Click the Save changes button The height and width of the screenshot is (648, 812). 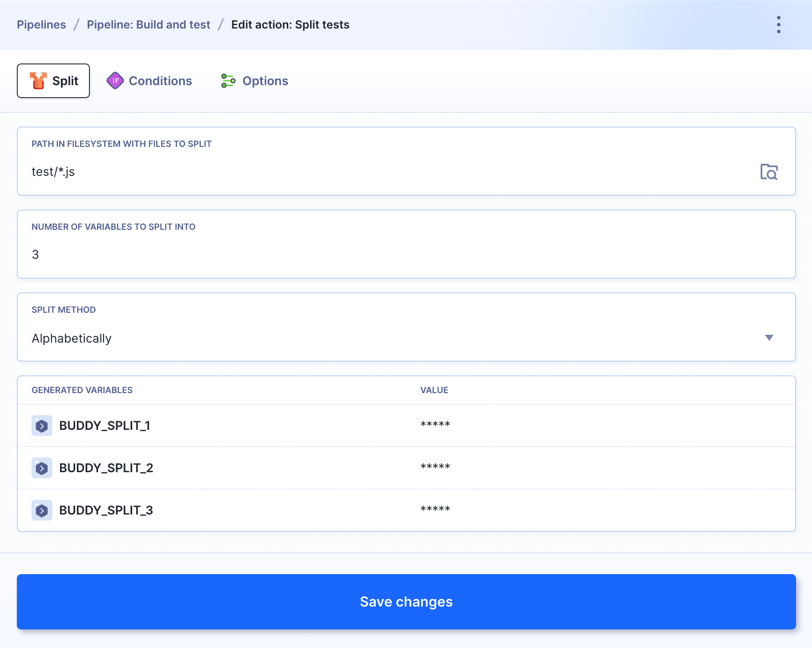point(406,602)
